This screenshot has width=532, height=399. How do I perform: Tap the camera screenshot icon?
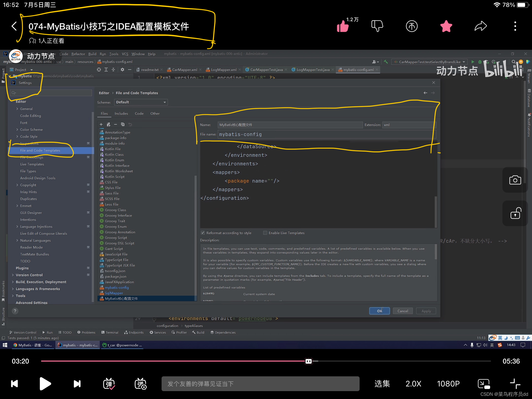pos(515,180)
